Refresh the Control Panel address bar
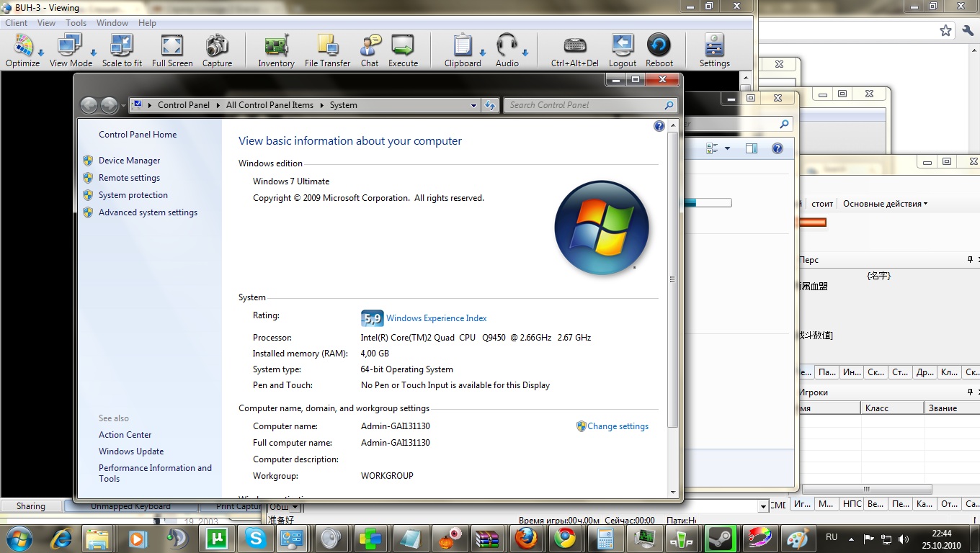The height and width of the screenshot is (553, 980). coord(490,105)
